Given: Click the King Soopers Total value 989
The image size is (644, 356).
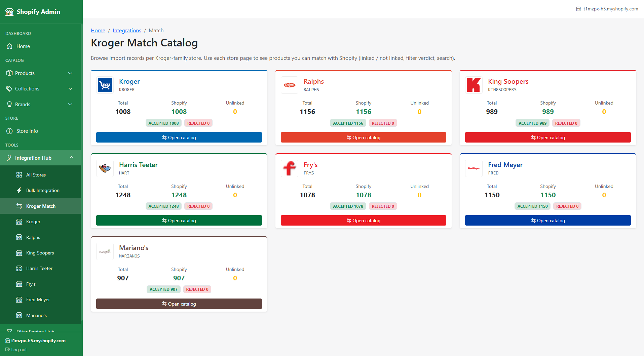Looking at the screenshot, I should [492, 112].
